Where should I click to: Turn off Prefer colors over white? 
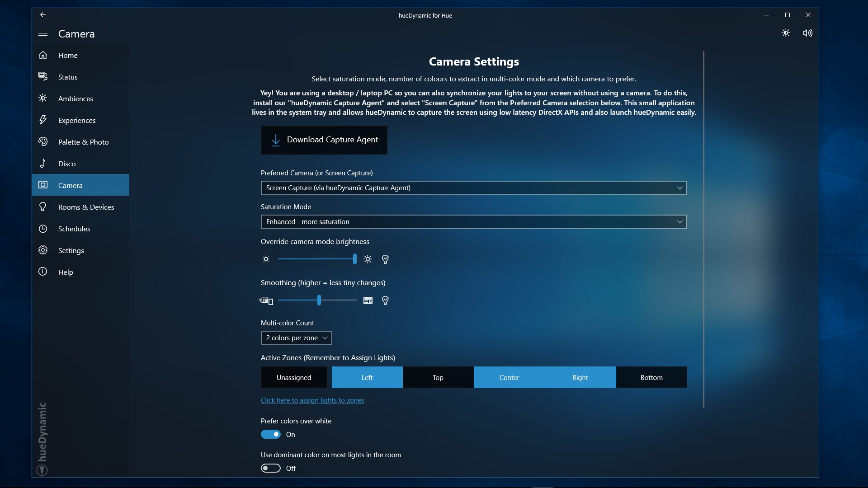tap(271, 434)
